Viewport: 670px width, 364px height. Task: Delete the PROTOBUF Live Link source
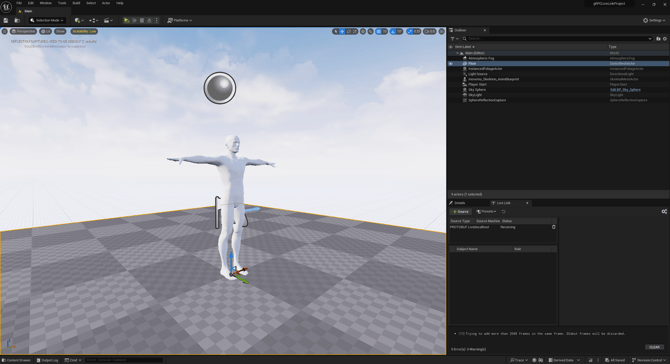coord(554,227)
